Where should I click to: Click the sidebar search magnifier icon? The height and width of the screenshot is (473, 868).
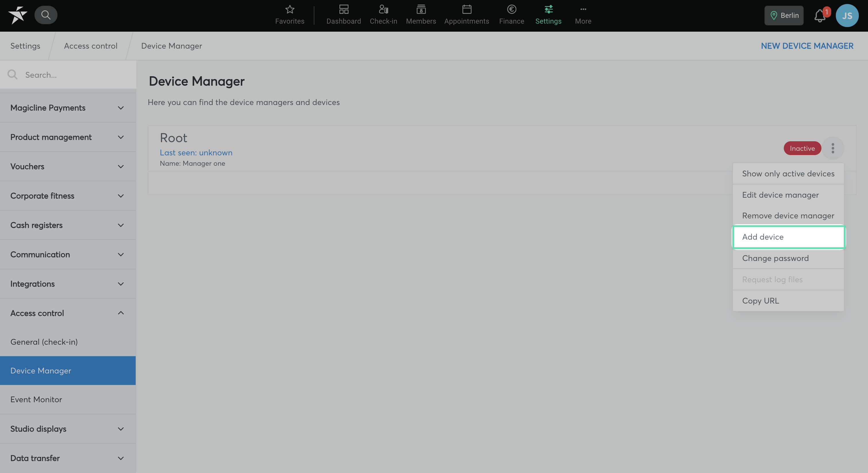[12, 75]
